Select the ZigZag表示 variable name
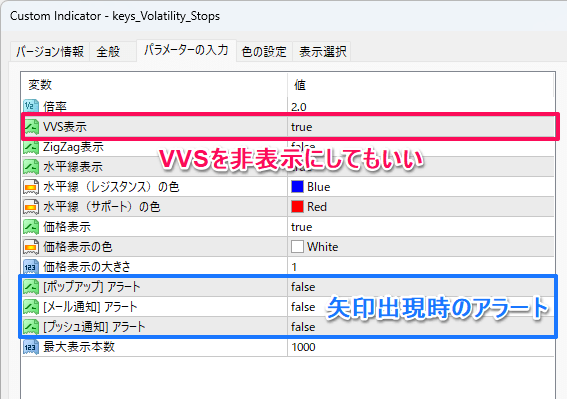 point(73,147)
